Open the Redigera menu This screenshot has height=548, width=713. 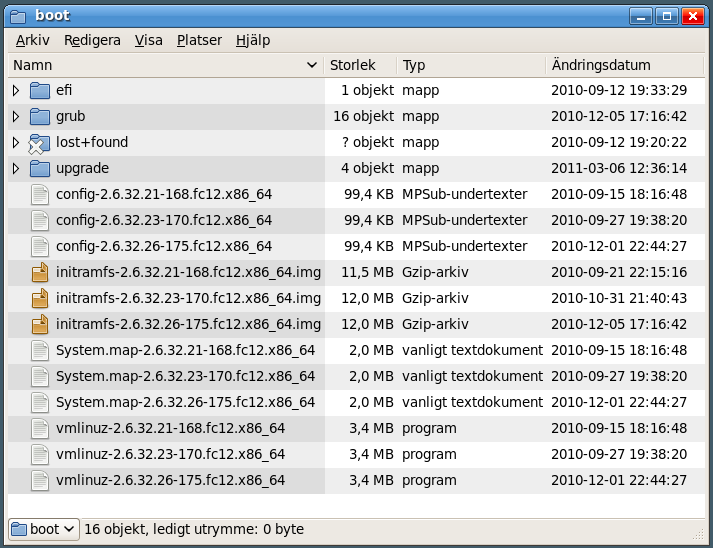[x=92, y=40]
